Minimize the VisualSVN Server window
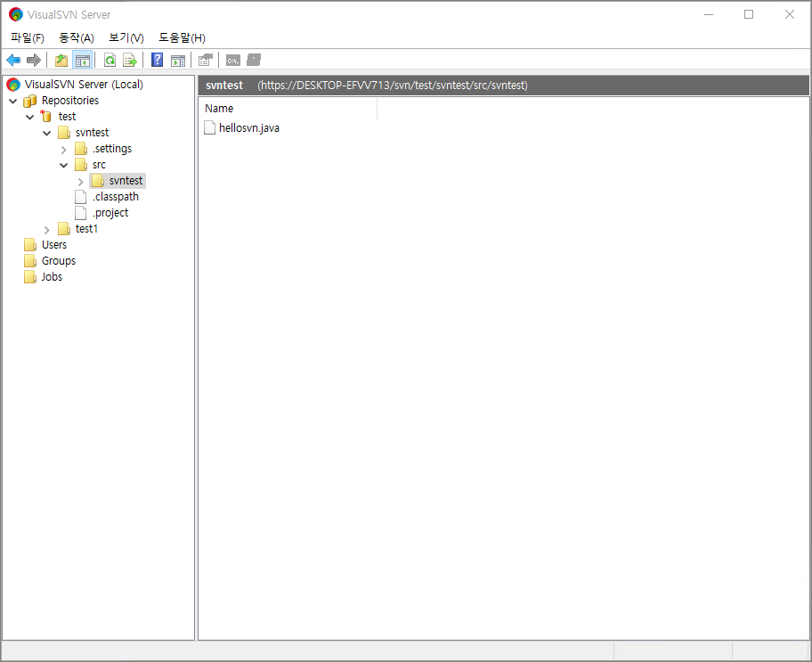The height and width of the screenshot is (662, 812). pyautogui.click(x=709, y=14)
